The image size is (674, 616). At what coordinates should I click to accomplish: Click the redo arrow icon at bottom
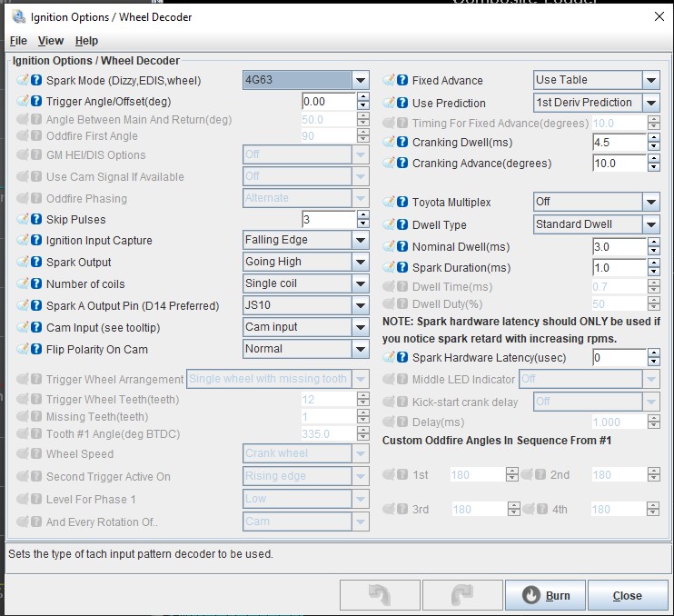tap(463, 596)
